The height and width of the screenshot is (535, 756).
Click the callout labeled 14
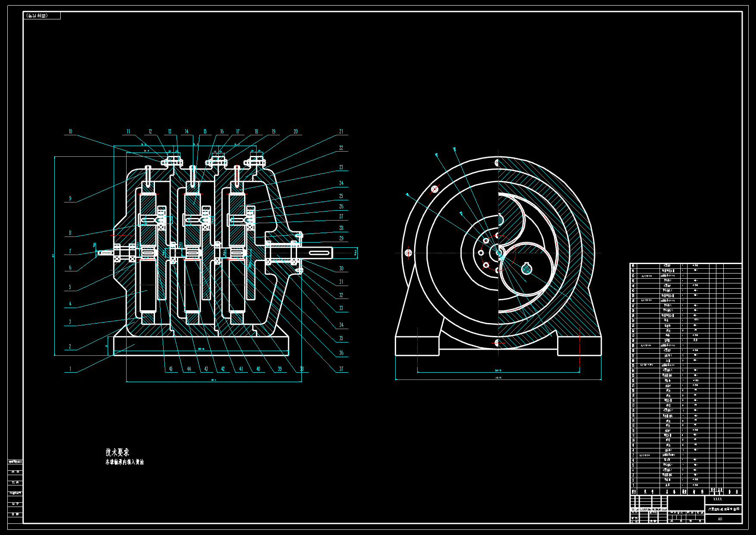tap(187, 132)
